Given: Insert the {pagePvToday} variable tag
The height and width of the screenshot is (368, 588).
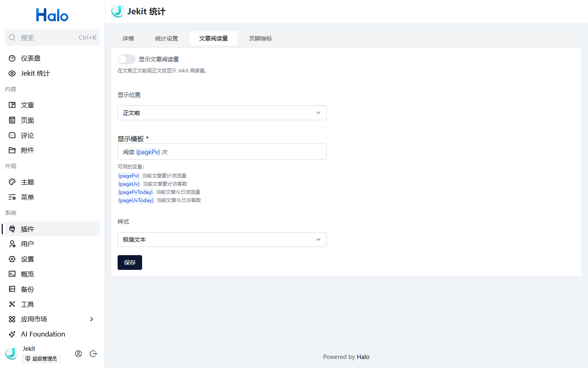Looking at the screenshot, I should (x=136, y=192).
